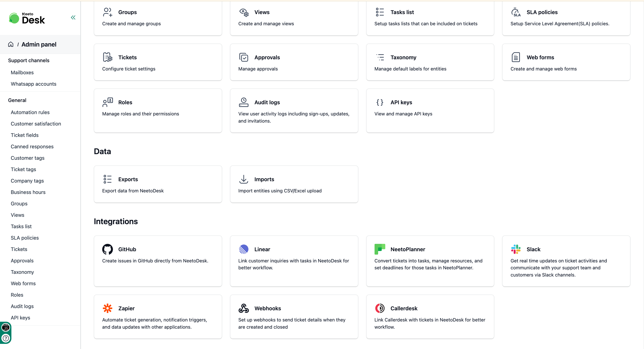Click the Admin panel breadcrumb title
The image size is (644, 349).
[x=39, y=44]
